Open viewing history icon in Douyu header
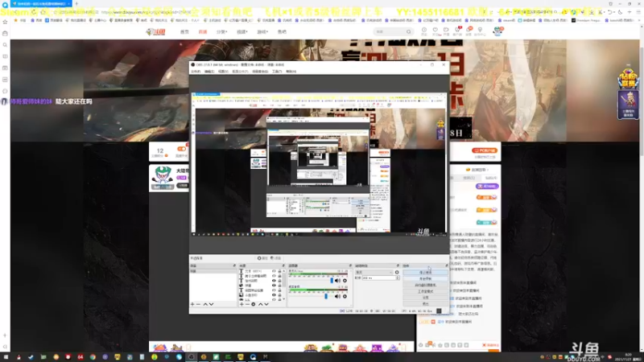Image resolution: width=644 pixels, height=362 pixels. [424, 31]
